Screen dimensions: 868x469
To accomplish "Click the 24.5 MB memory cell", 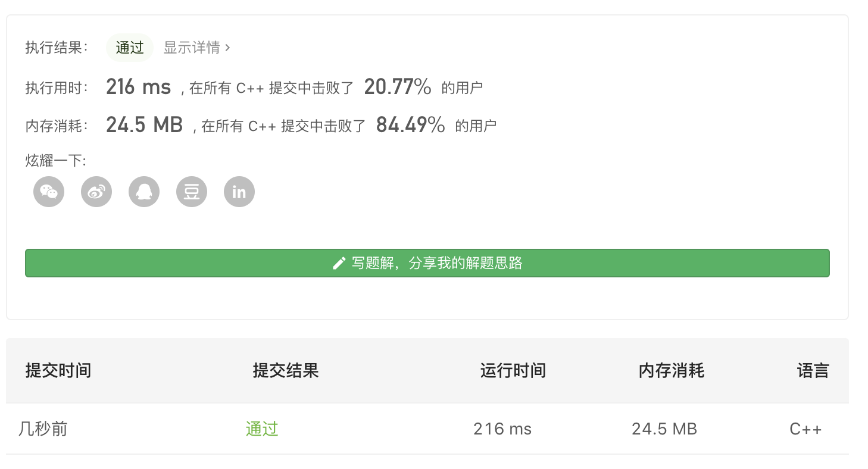I will (x=664, y=429).
